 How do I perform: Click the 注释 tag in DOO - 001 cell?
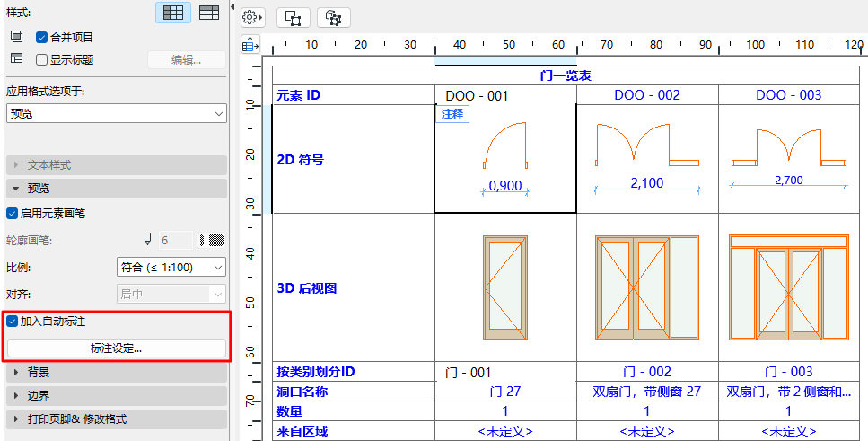[x=452, y=114]
